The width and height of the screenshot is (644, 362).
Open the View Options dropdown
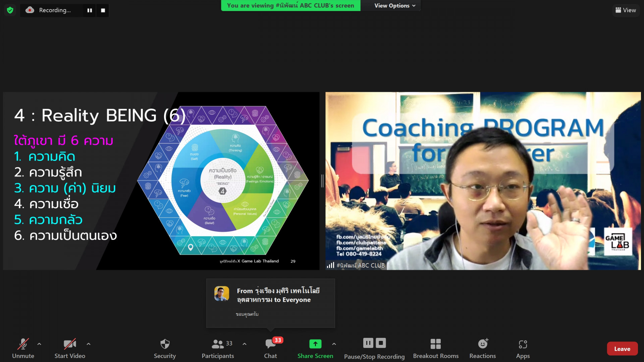click(x=394, y=5)
